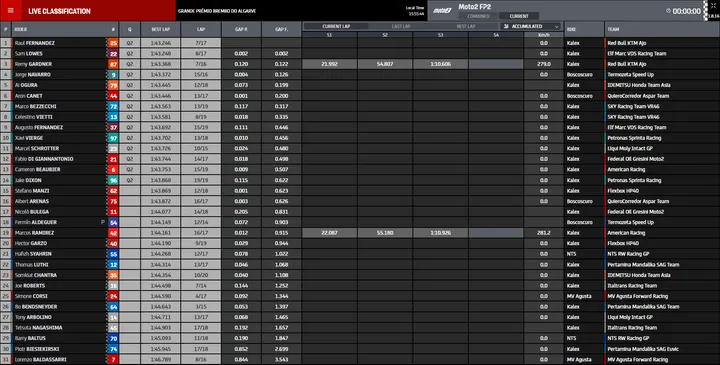Viewport: 720px width, 365px height.
Task: Select rider Nicolò BULEGA
Action: 32,212
